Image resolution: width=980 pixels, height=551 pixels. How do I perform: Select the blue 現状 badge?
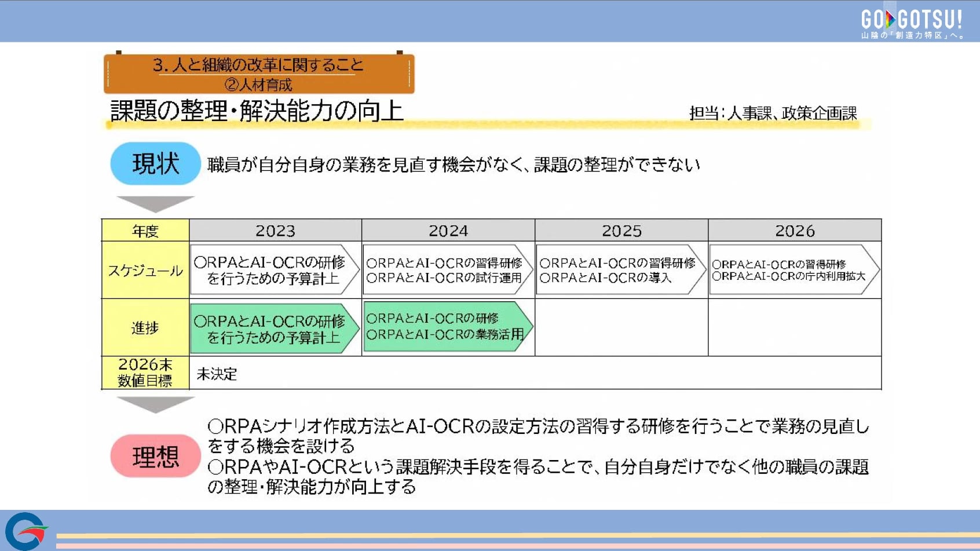coord(155,163)
